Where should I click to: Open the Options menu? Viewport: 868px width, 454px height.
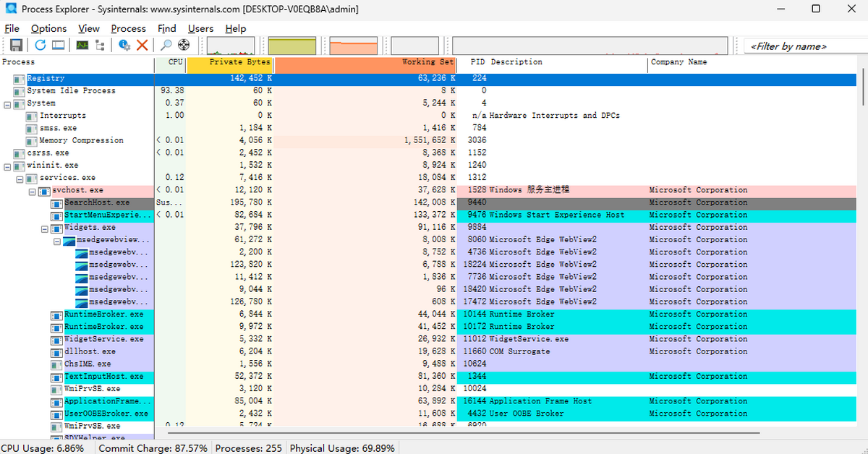(x=48, y=28)
